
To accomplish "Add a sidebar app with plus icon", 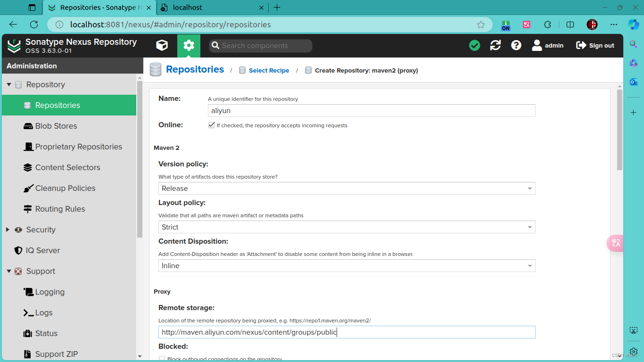I will (x=633, y=113).
